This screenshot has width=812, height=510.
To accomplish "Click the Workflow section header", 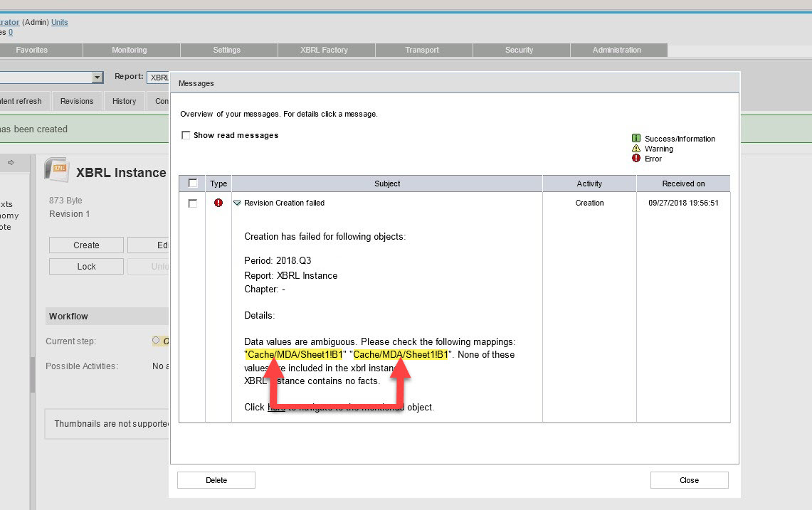I will pos(107,317).
